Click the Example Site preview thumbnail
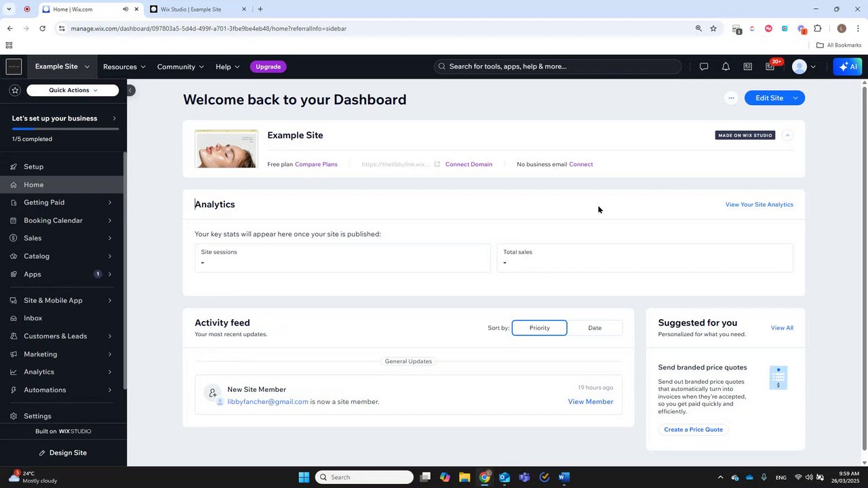Viewport: 868px width, 488px height. [226, 149]
